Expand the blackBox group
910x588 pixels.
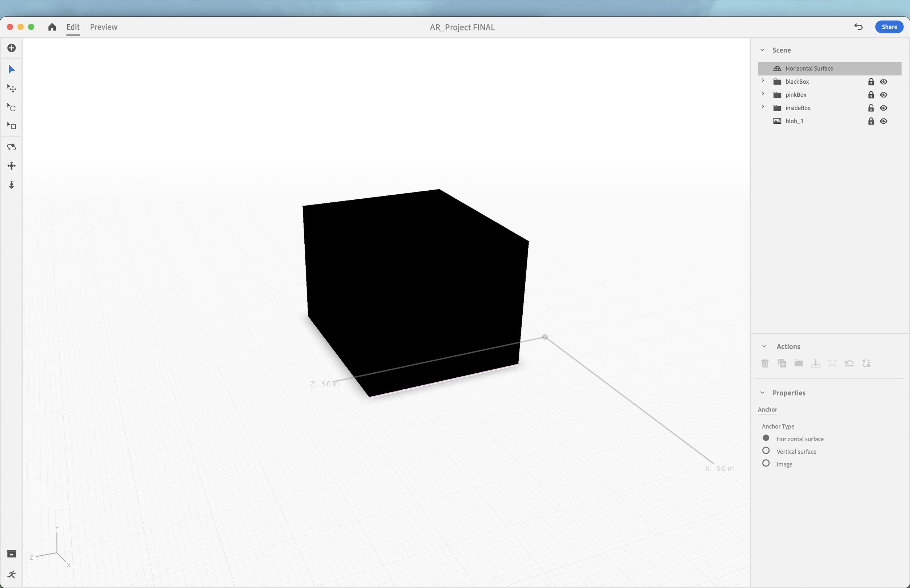(763, 81)
